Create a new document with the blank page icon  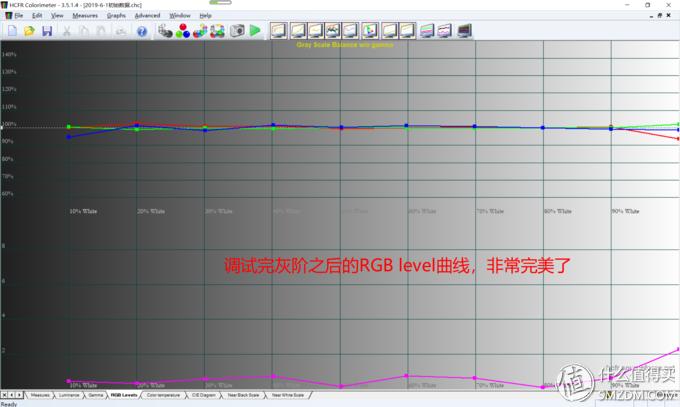point(12,31)
